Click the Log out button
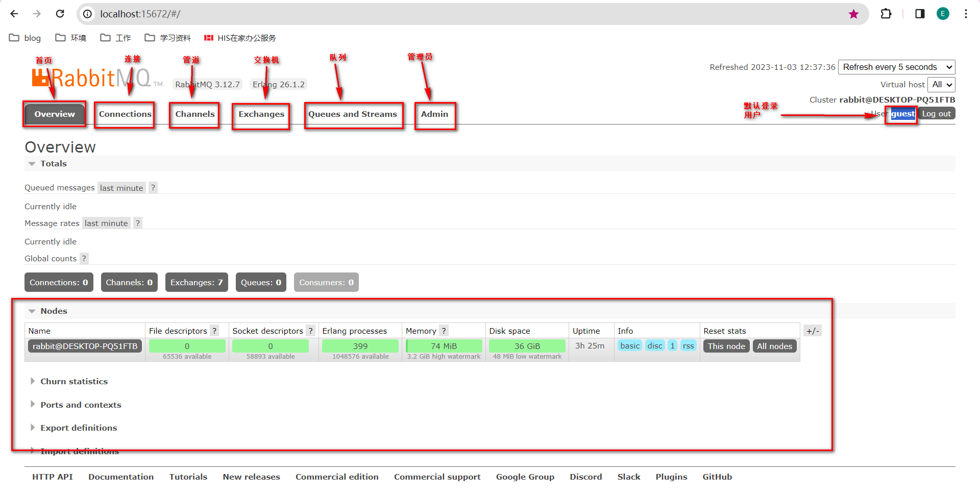Image resolution: width=980 pixels, height=498 pixels. [936, 114]
